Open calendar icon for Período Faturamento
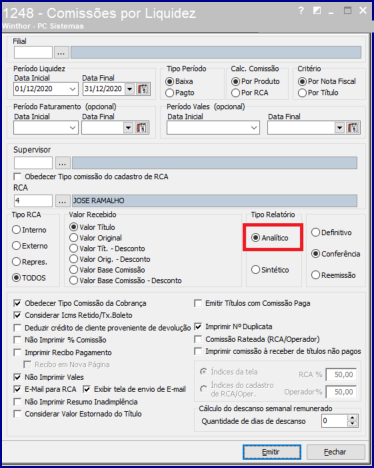Screen dimensions: 374x468 pos(142,128)
